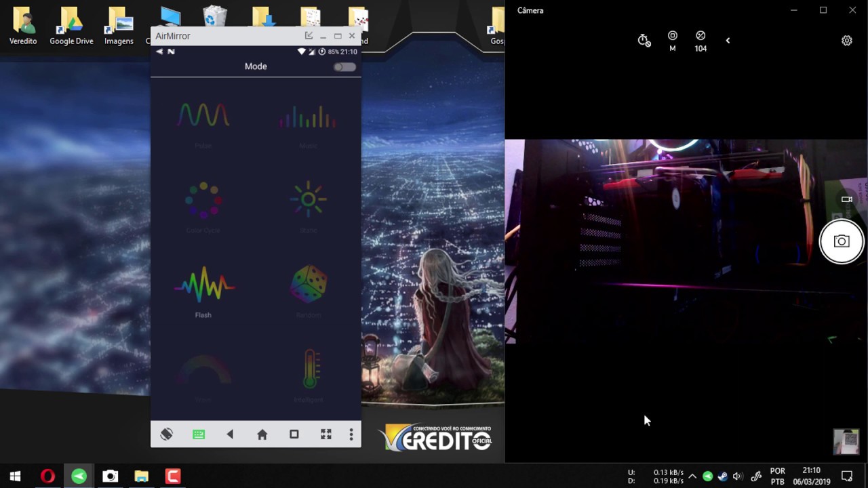Activate the Flash waveform mode

point(203,285)
